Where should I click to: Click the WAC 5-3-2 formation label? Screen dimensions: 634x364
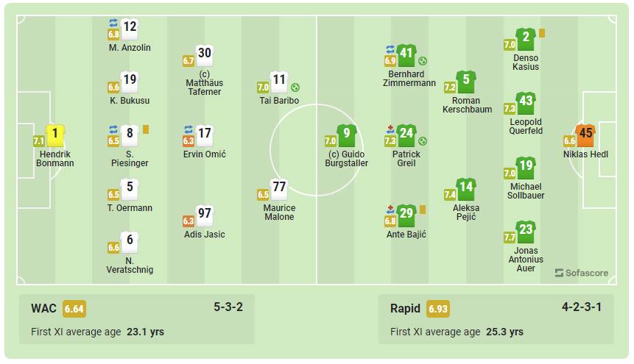(x=228, y=307)
